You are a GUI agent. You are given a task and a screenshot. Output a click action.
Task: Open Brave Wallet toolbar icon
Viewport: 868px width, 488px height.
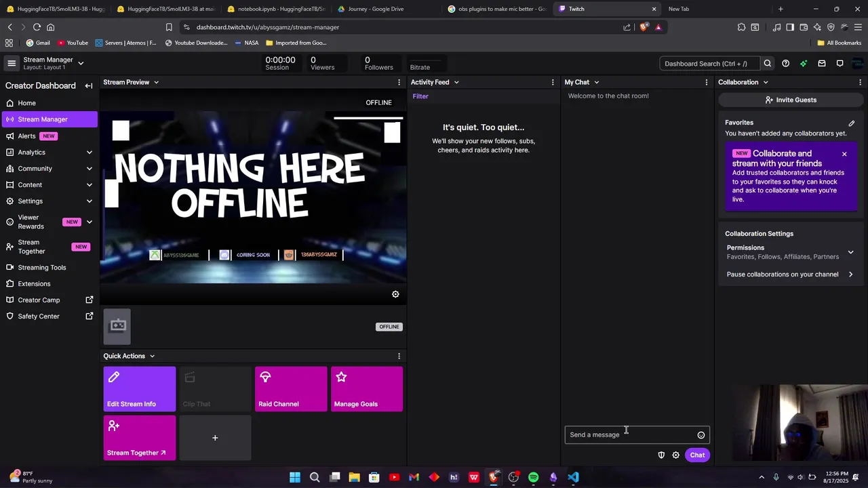(x=804, y=27)
